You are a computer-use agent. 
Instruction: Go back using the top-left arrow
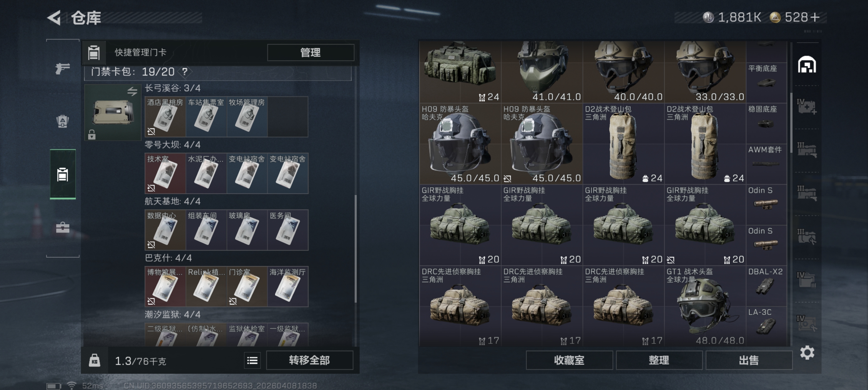54,18
